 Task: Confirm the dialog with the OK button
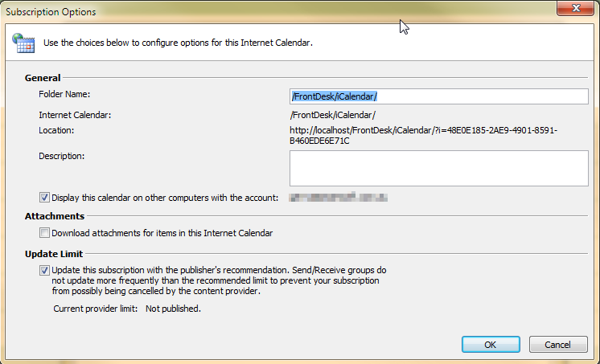491,345
